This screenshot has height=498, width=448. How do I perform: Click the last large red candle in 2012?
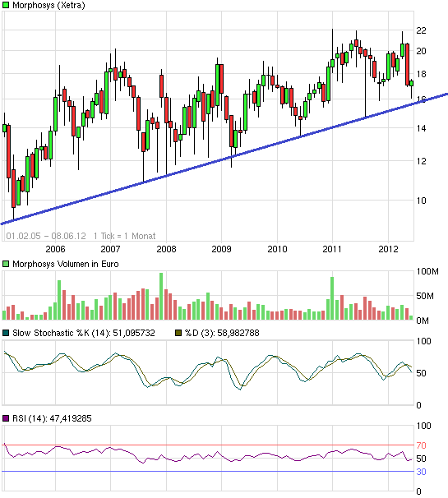(407, 64)
